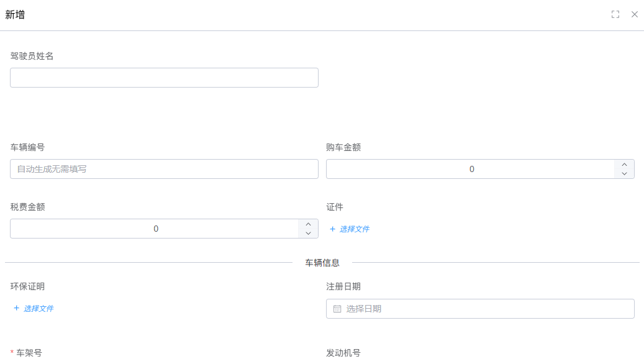Viewport: 644px width, 364px height.
Task: Increase 购车金额 with the up arrow
Action: click(624, 165)
